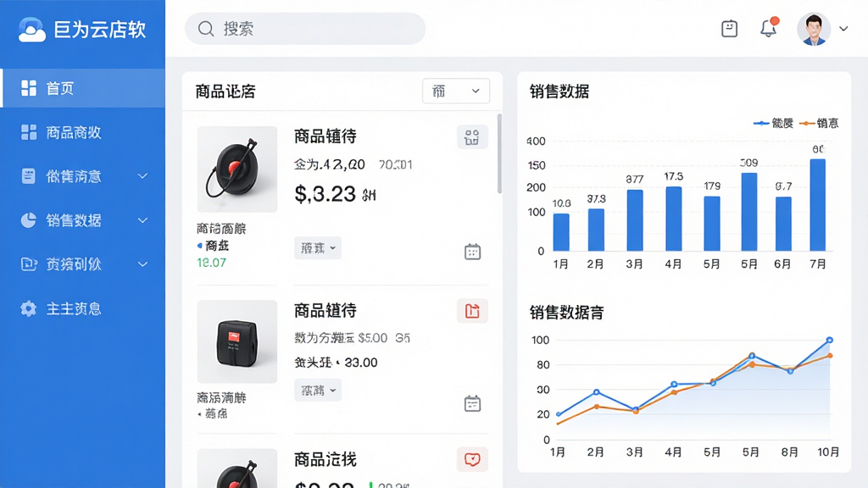Click the settings gear icon in sidebar
Image resolution: width=868 pixels, height=488 pixels.
coord(28,308)
